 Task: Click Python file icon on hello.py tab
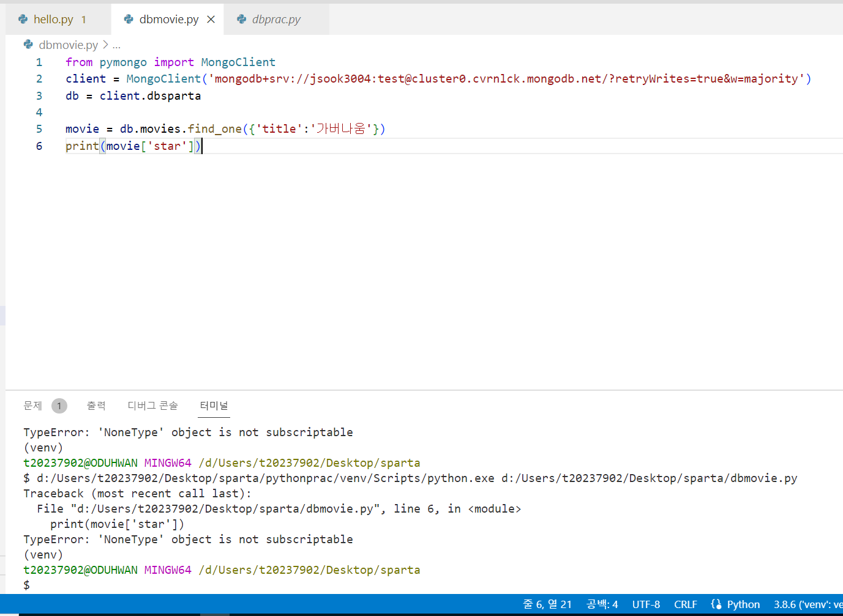tap(23, 19)
